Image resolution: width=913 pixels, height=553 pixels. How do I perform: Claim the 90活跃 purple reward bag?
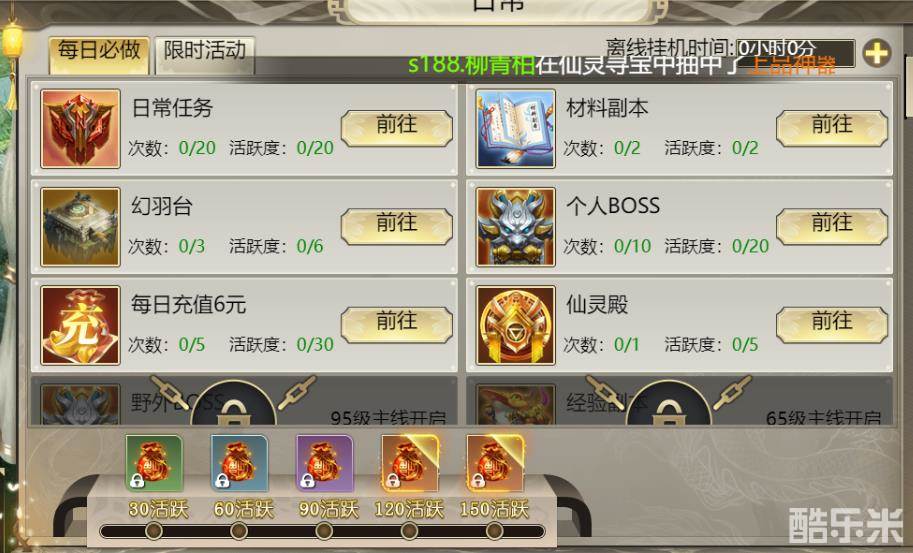click(x=324, y=463)
